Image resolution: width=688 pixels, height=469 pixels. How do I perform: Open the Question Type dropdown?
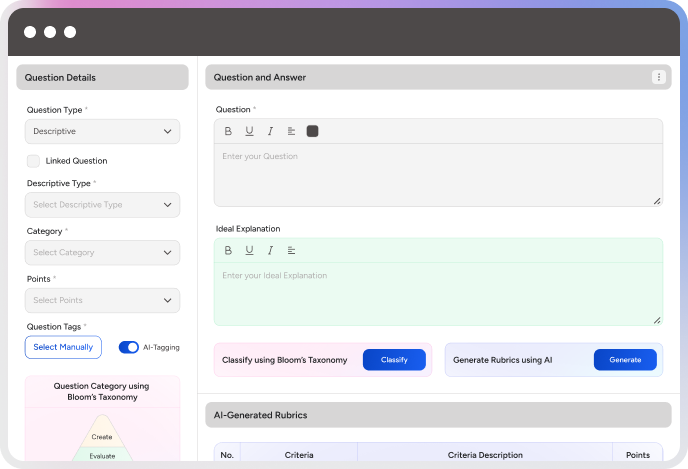click(102, 131)
